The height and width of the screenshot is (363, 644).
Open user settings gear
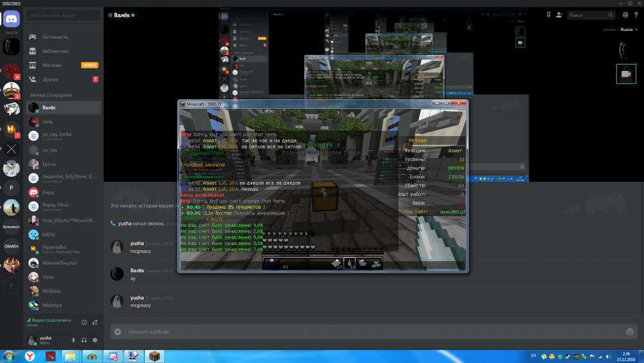coord(95,340)
